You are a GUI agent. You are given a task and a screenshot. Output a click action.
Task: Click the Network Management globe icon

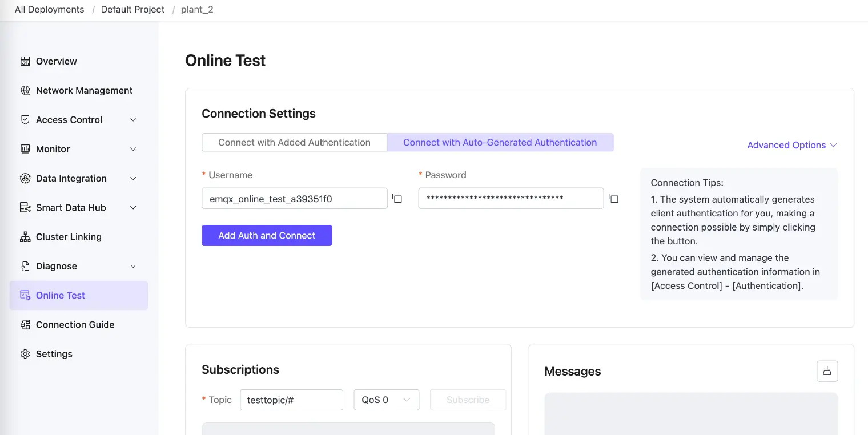pyautogui.click(x=25, y=90)
